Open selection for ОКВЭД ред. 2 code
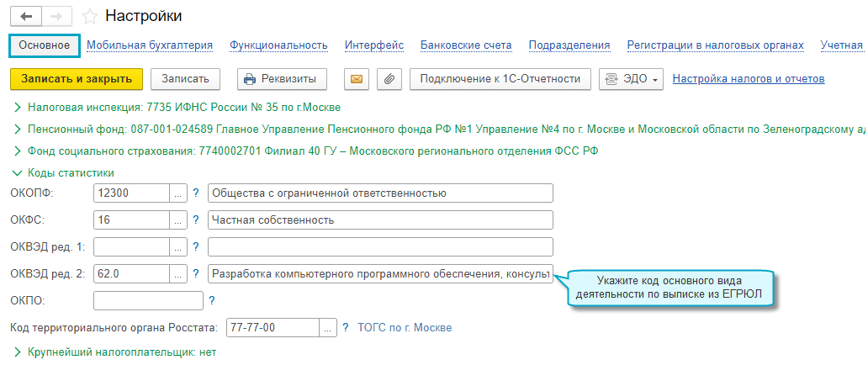 177,274
